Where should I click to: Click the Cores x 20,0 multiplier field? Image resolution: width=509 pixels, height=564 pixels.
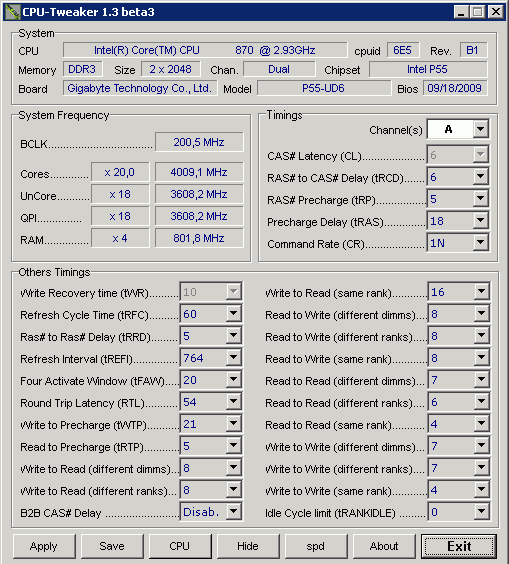point(120,172)
